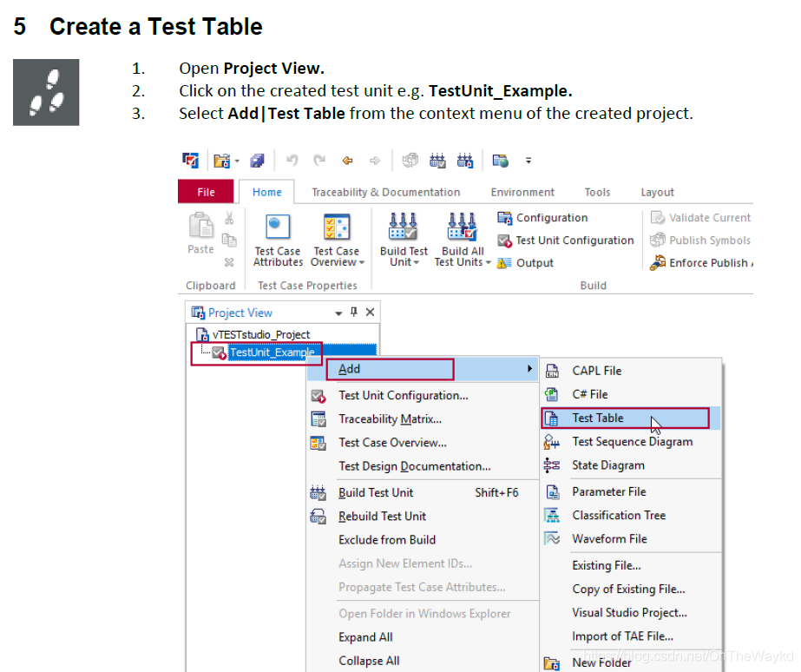Viewport: 801px width, 672px height.
Task: Choose Test Case Overview... from context menu
Action: pyautogui.click(x=392, y=443)
